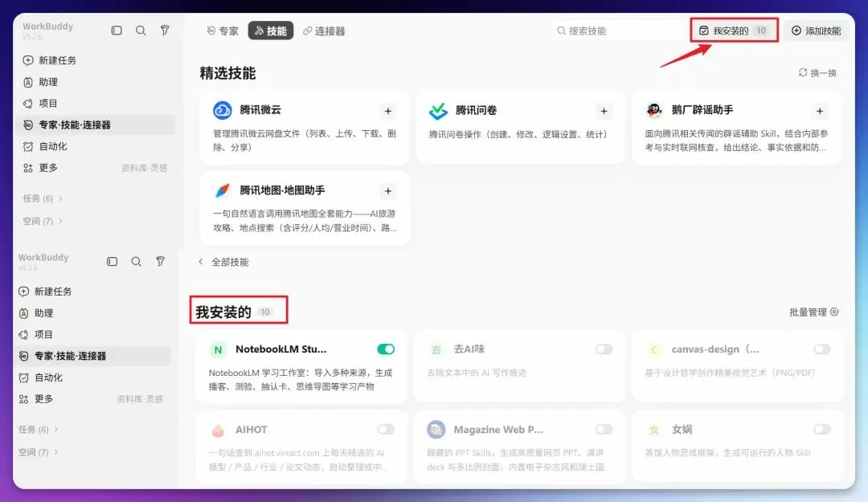The image size is (868, 502).
Task: Select 专家·技能·连接器 in lower sidebar
Action: 93,356
